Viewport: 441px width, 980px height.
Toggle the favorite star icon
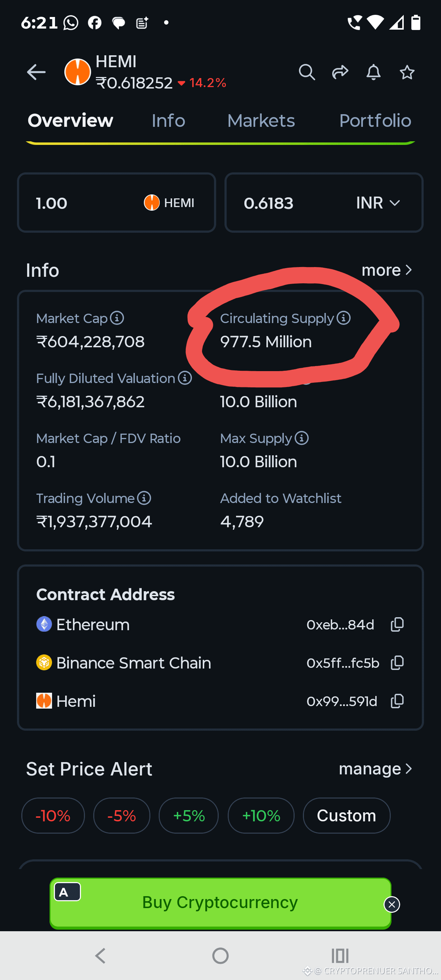pos(407,72)
